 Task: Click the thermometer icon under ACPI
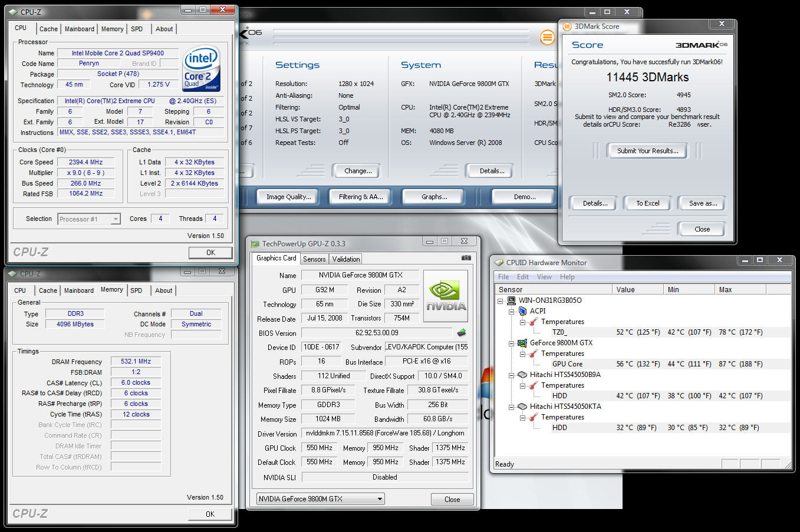[x=533, y=322]
